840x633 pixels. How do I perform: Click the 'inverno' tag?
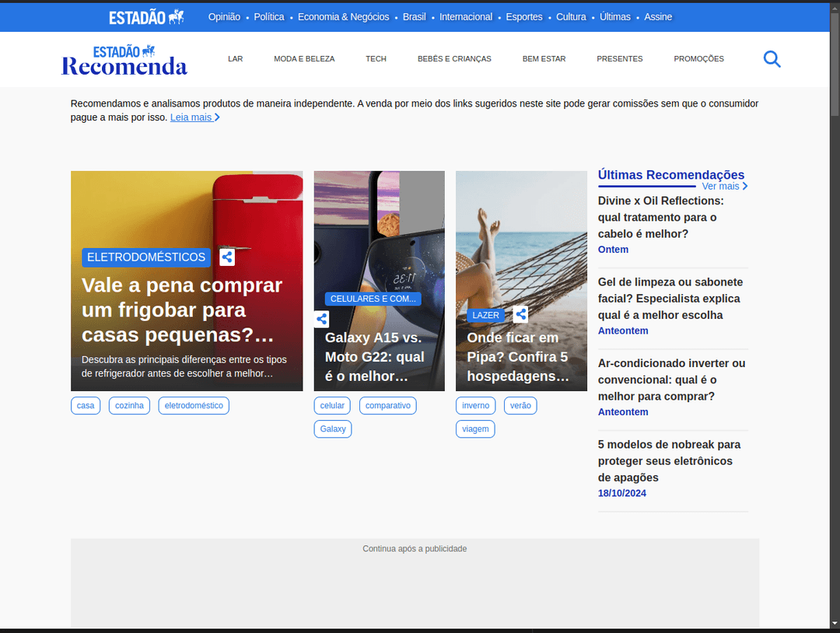[475, 406]
